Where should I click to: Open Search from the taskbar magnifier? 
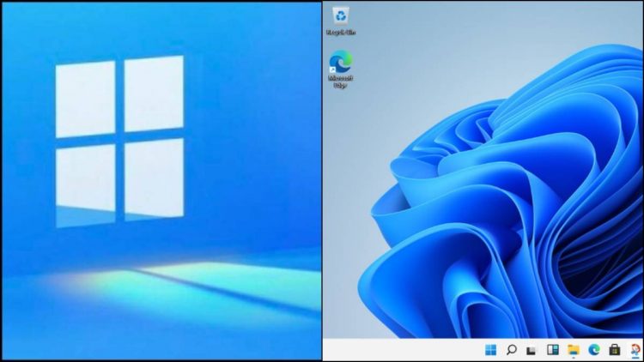[512, 350]
